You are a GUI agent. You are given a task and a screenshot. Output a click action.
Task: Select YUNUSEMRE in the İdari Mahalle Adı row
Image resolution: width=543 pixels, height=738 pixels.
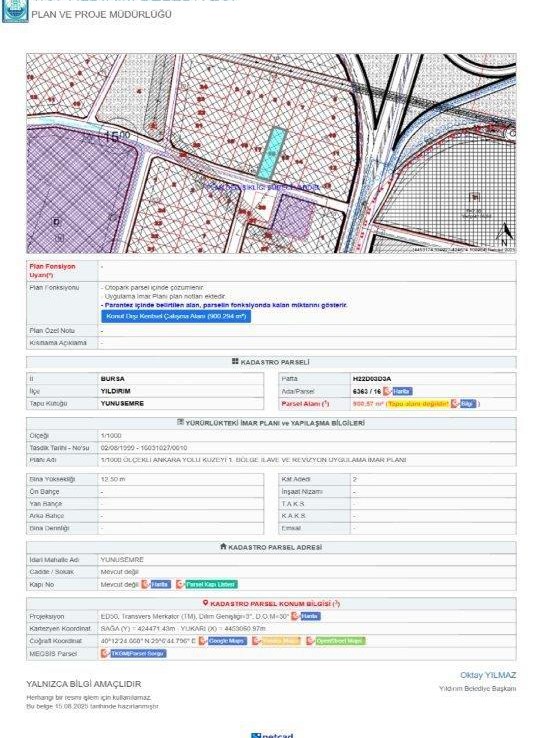(122, 560)
